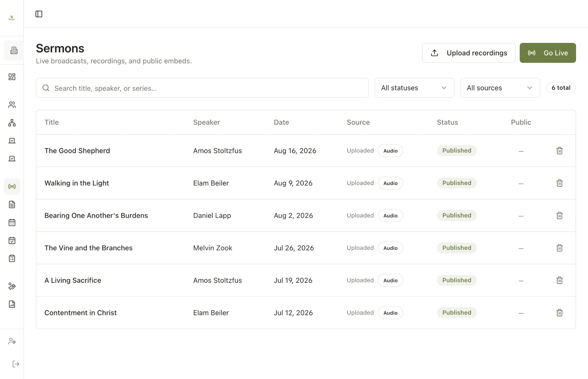Click the Upload recordings button
The height and width of the screenshot is (379, 588).
(x=469, y=53)
